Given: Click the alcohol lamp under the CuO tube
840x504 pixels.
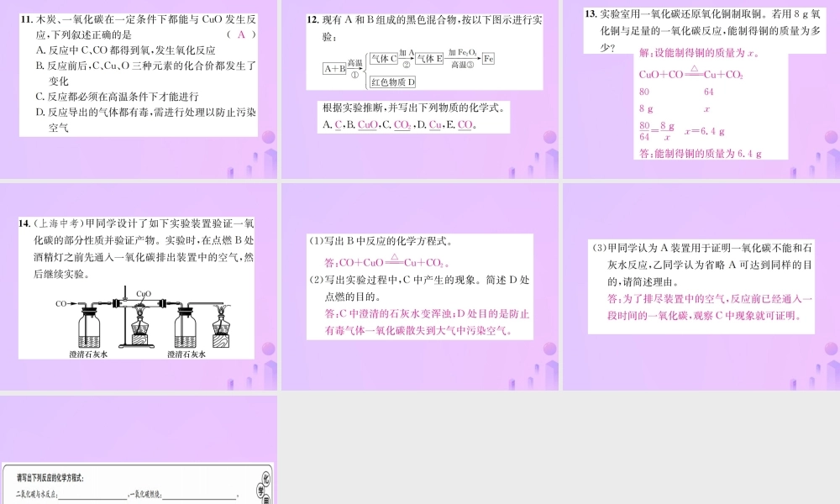Looking at the screenshot, I should coord(140,328).
